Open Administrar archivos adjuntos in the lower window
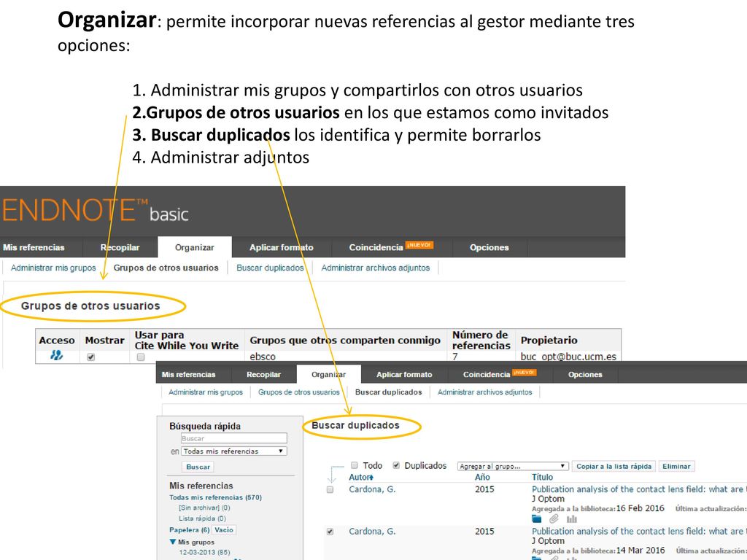 tap(485, 392)
